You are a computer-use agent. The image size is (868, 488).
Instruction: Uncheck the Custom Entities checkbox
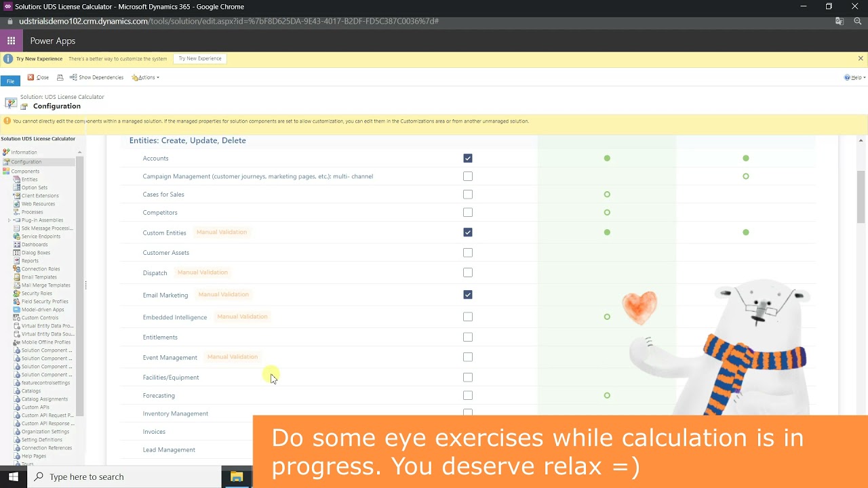point(468,232)
